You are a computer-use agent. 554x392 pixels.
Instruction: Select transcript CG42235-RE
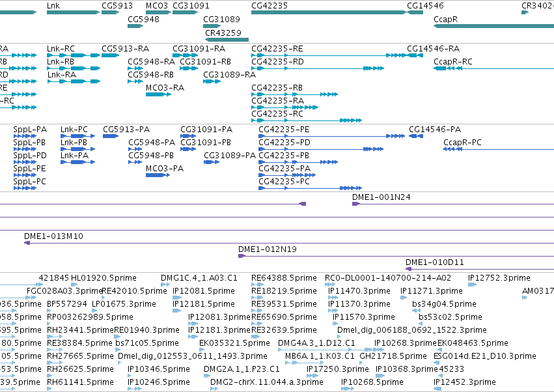tap(277, 49)
